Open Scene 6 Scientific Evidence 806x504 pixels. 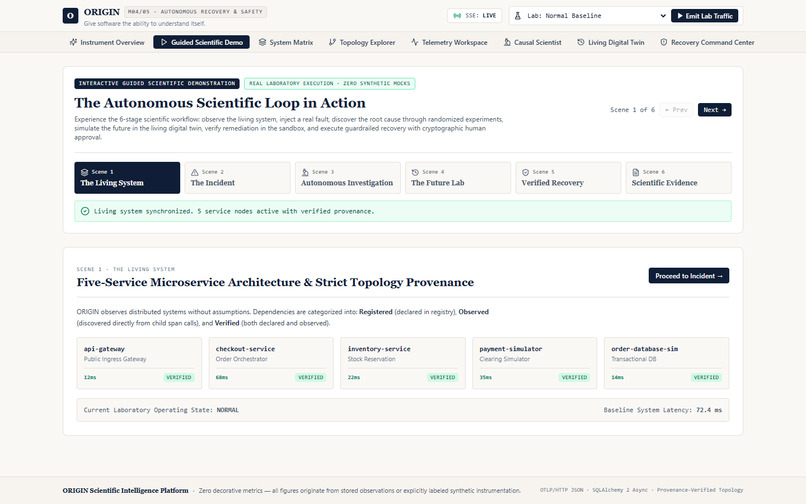click(679, 178)
